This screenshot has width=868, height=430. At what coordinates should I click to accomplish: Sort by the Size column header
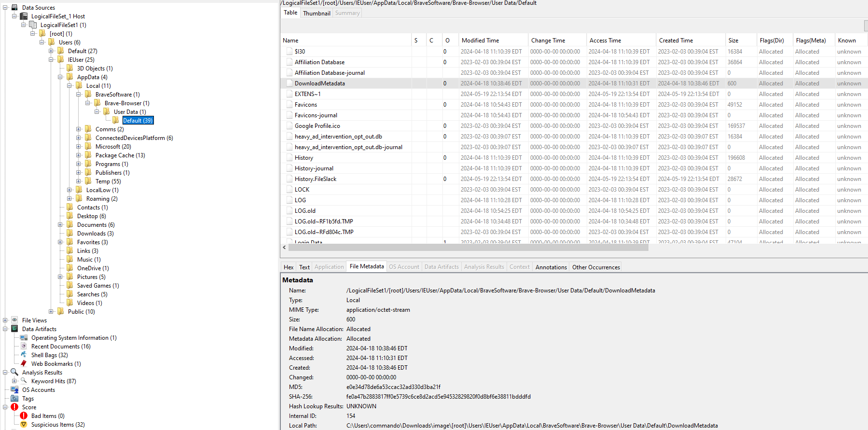tap(741, 40)
